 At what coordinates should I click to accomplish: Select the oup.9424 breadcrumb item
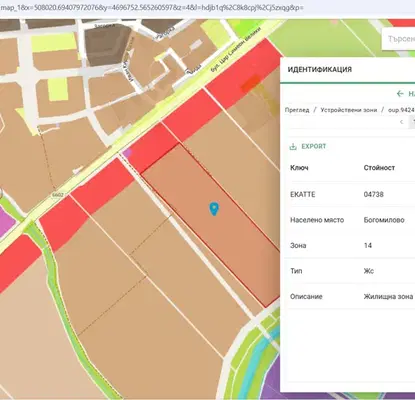401,110
